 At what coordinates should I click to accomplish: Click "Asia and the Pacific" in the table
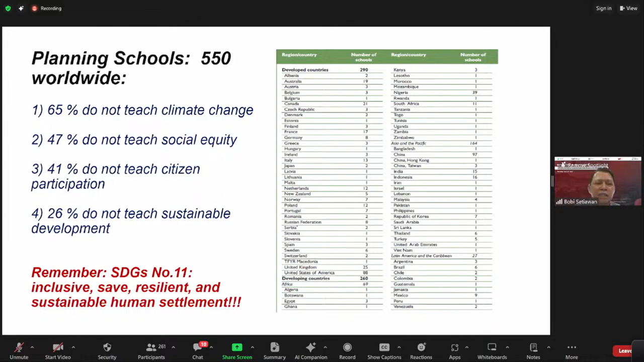click(408, 143)
